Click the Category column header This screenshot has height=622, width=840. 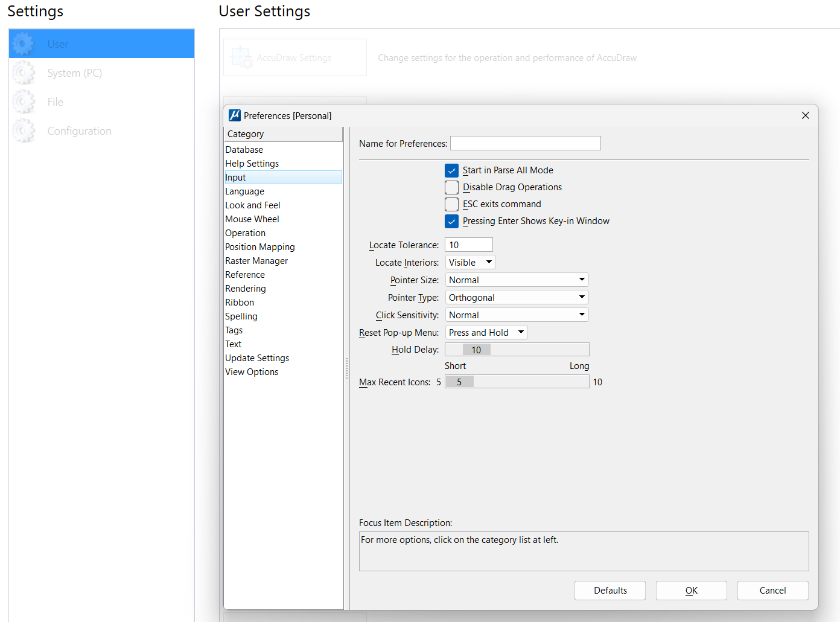(x=283, y=134)
